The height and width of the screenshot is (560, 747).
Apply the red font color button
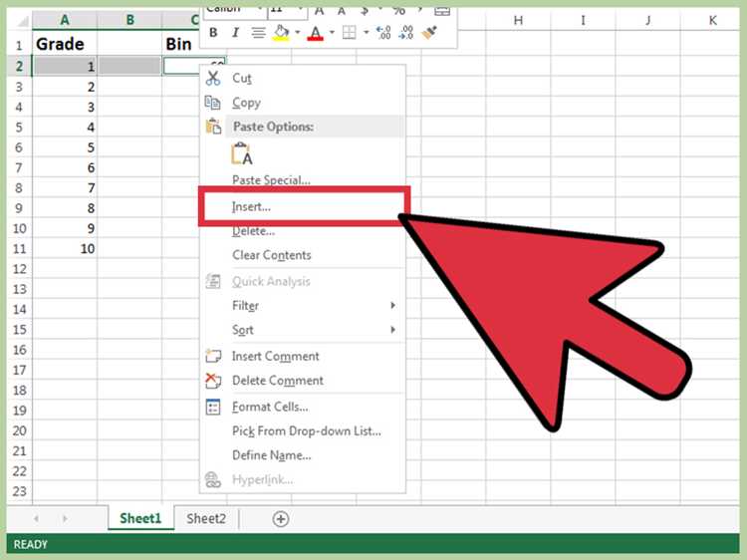coord(315,33)
